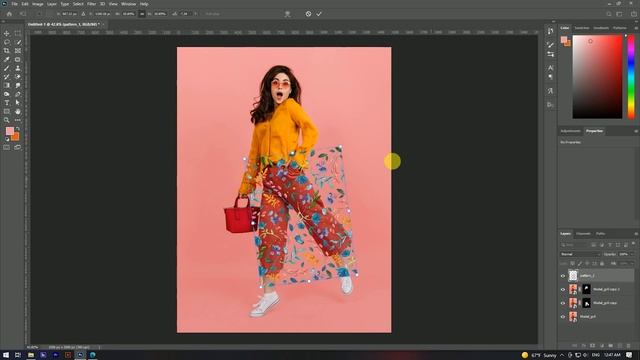The height and width of the screenshot is (360, 640).
Task: Open the Filter menu
Action: pyautogui.click(x=91, y=4)
